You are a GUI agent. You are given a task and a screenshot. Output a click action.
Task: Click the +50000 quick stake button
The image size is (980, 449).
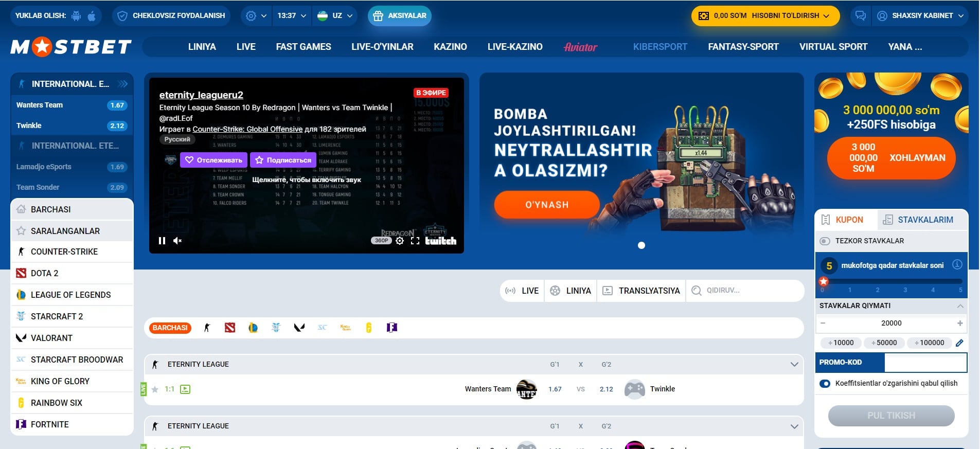[884, 343]
